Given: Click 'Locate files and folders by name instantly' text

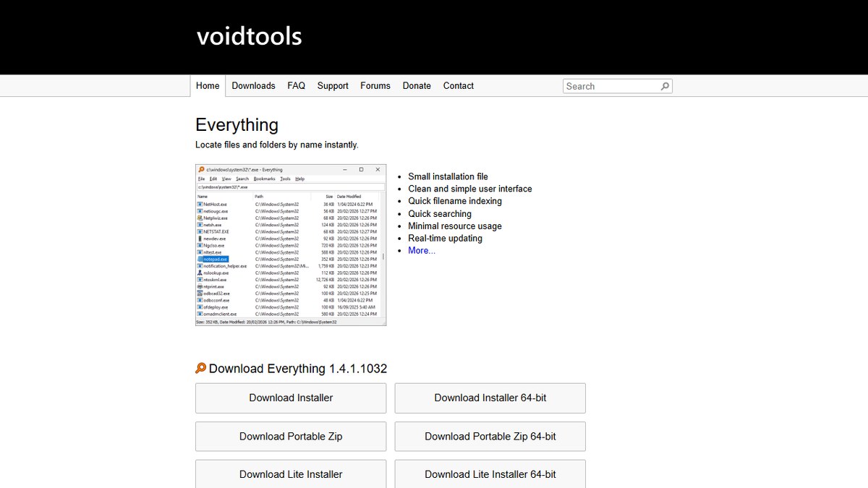Looking at the screenshot, I should pyautogui.click(x=277, y=145).
